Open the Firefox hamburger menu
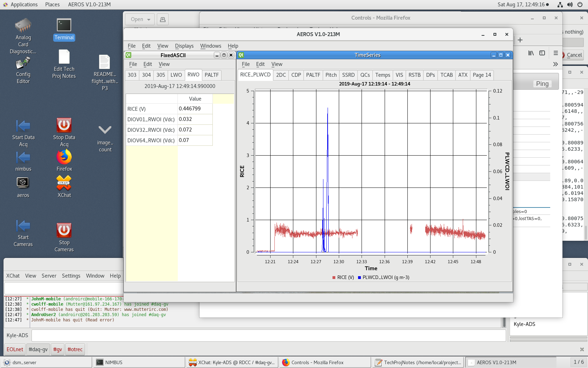 tap(555, 53)
